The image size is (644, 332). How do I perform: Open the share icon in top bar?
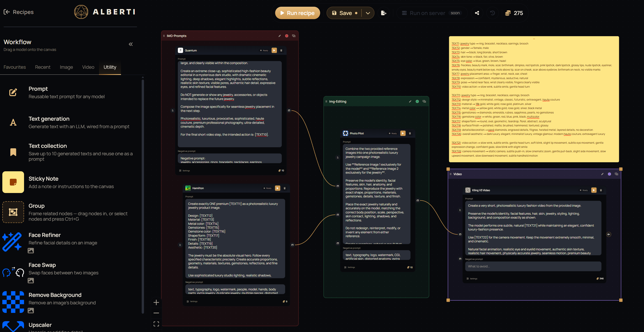(477, 13)
